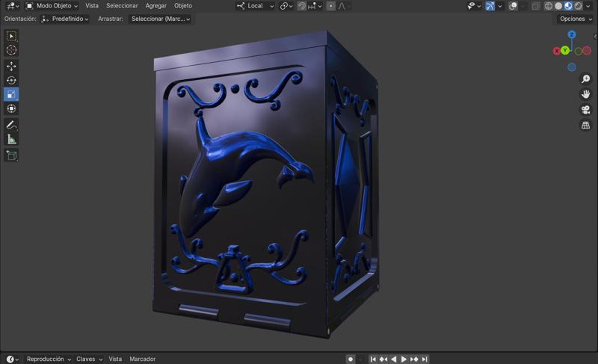Select the Measure tool
The height and width of the screenshot is (364, 598).
(x=11, y=139)
